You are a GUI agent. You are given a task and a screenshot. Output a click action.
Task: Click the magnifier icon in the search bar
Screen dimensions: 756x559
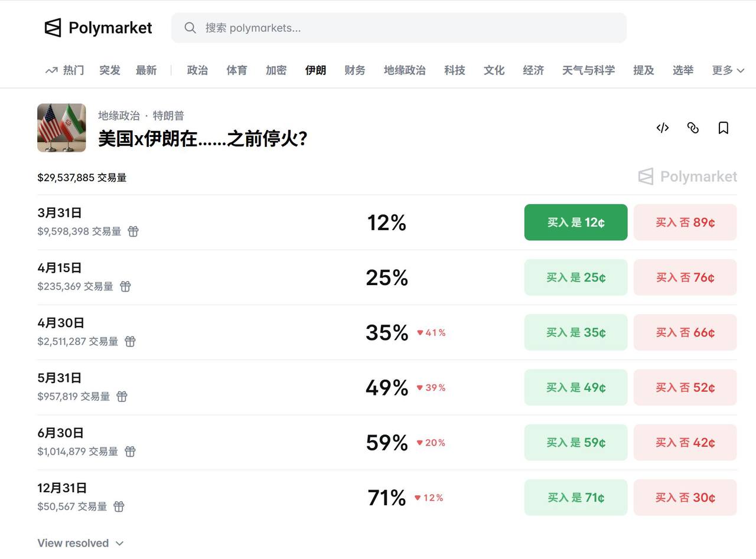coord(190,28)
